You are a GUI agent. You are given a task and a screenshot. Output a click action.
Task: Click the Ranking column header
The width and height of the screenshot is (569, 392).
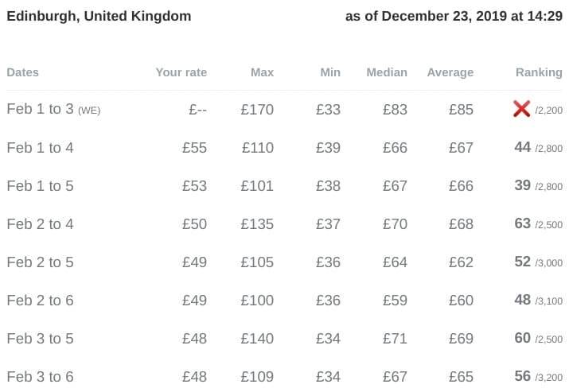pos(538,72)
